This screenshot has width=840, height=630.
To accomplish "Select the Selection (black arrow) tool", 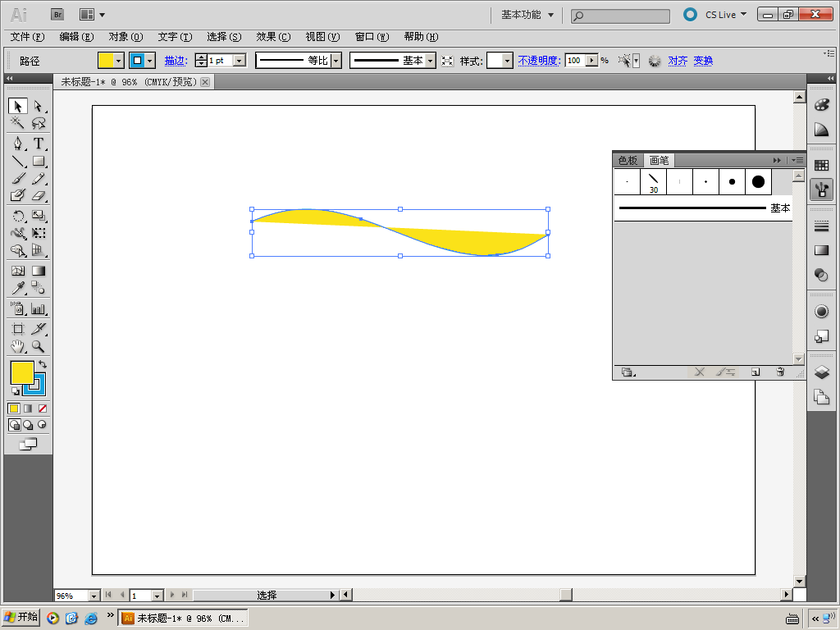I will pos(18,106).
